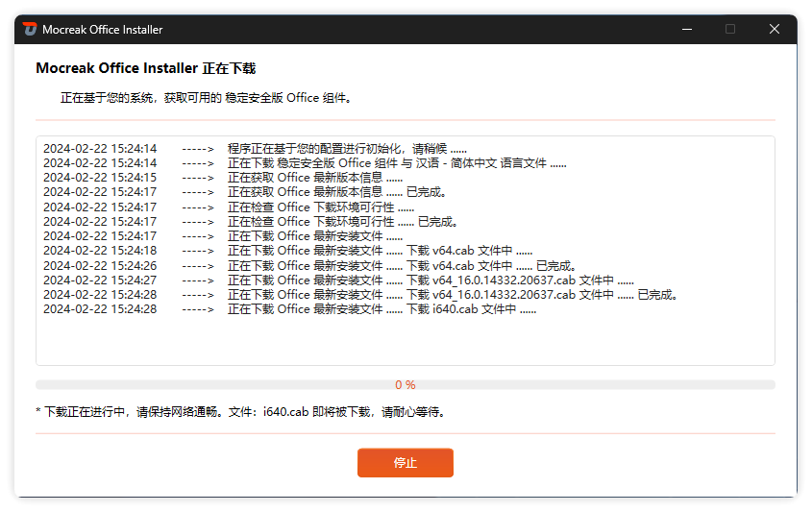Click the 15:24:17 正在下载 Office 最新安装文件 log line
Screen dimensions: 812x512
click(315, 236)
